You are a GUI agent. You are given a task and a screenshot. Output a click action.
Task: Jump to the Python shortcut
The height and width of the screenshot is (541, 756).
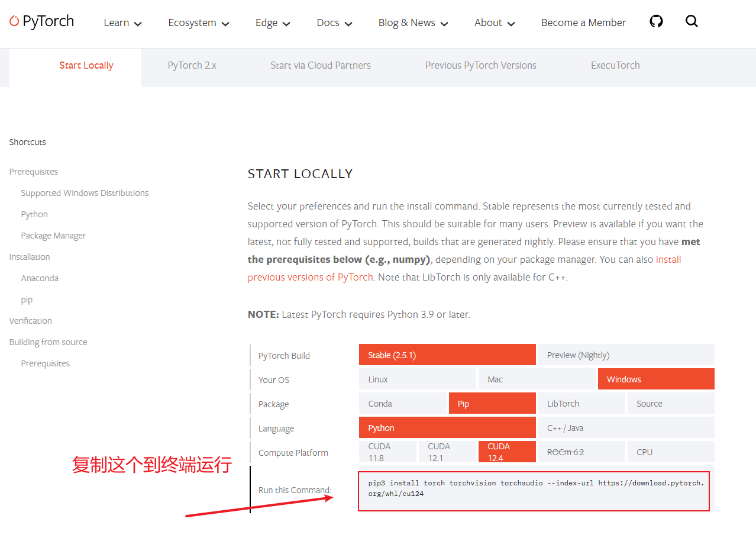click(x=34, y=214)
